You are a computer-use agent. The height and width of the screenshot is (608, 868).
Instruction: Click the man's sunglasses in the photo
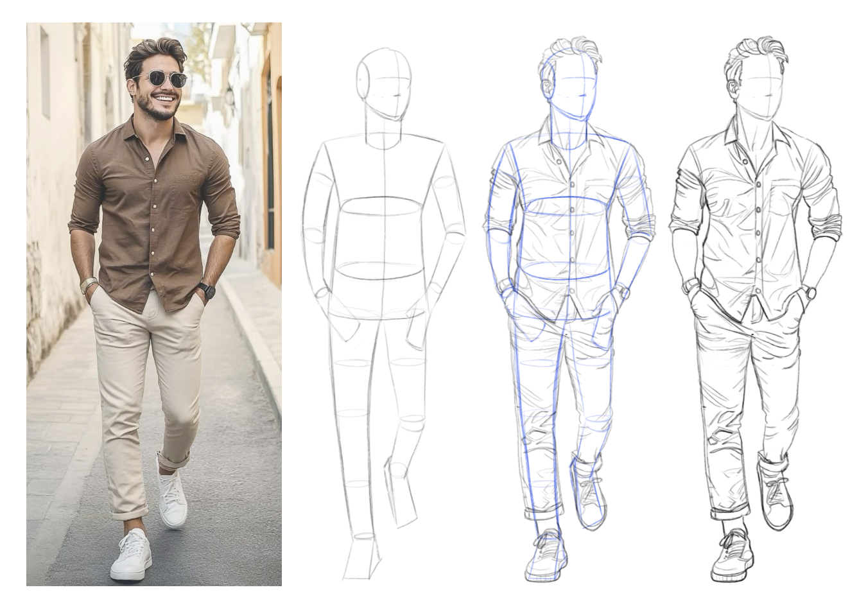pyautogui.click(x=160, y=78)
